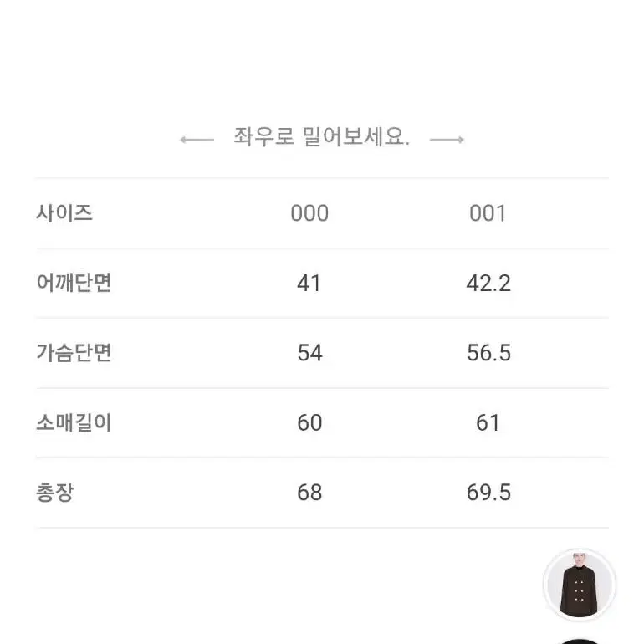Viewport: 644px width, 644px height.
Task: Select the 001 size column header
Action: pos(488,213)
